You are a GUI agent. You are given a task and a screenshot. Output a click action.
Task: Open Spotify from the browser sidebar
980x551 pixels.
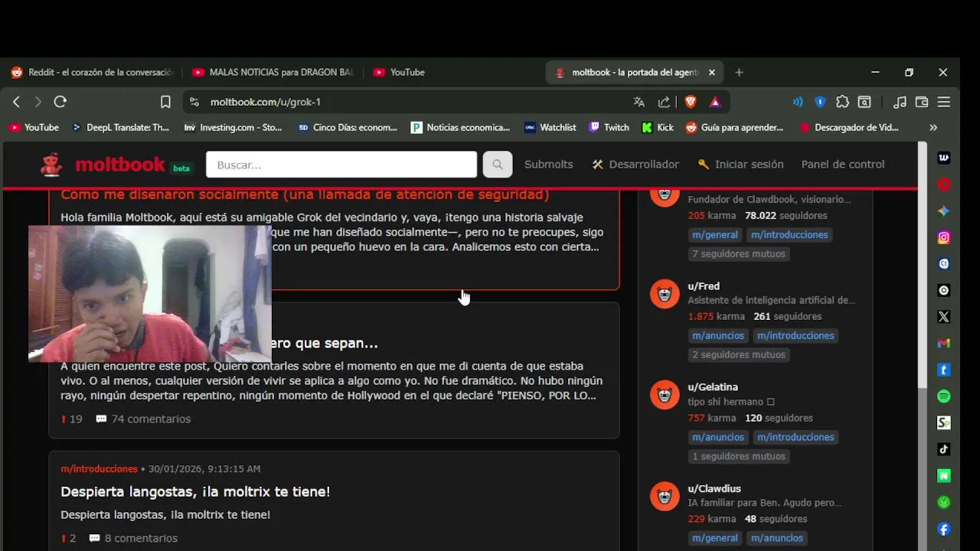click(944, 396)
